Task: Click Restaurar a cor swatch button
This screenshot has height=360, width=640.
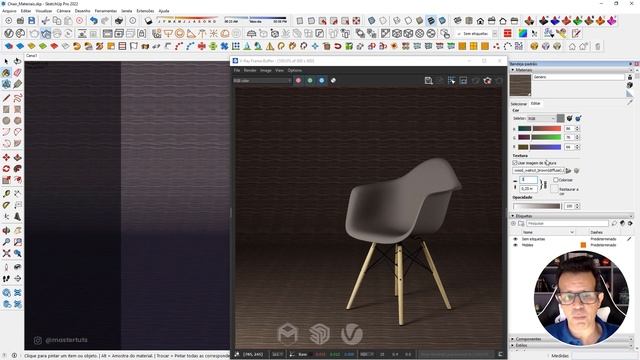Action: [x=554, y=189]
